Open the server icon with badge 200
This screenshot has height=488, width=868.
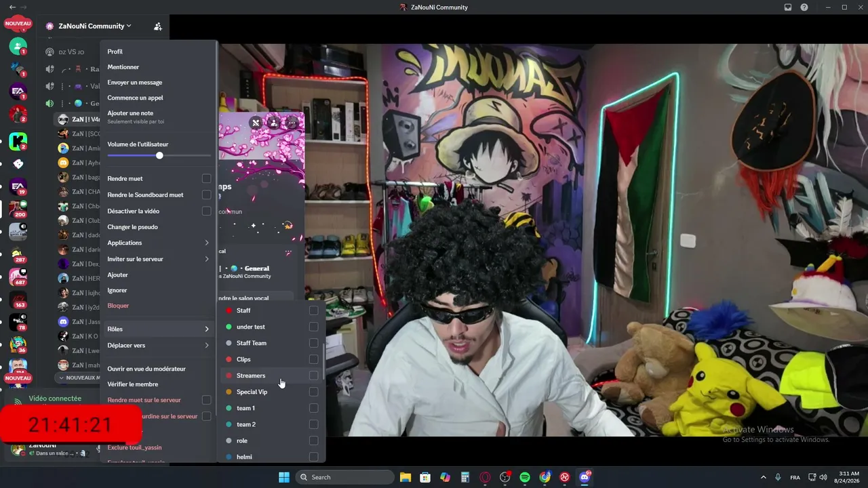(18, 209)
